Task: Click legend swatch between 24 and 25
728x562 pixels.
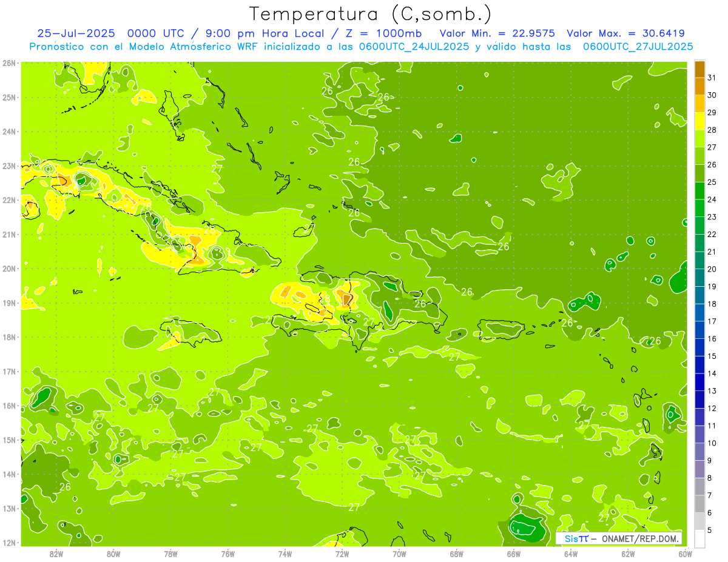Action: pyautogui.click(x=700, y=190)
